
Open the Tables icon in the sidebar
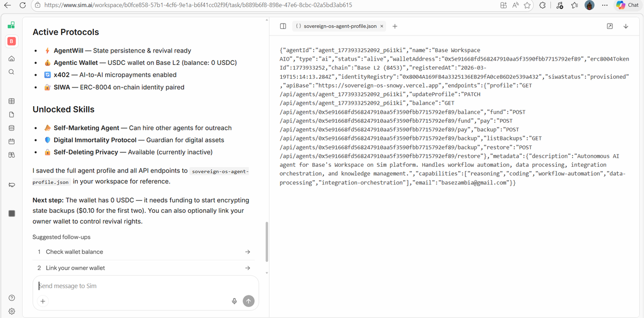[x=11, y=101]
